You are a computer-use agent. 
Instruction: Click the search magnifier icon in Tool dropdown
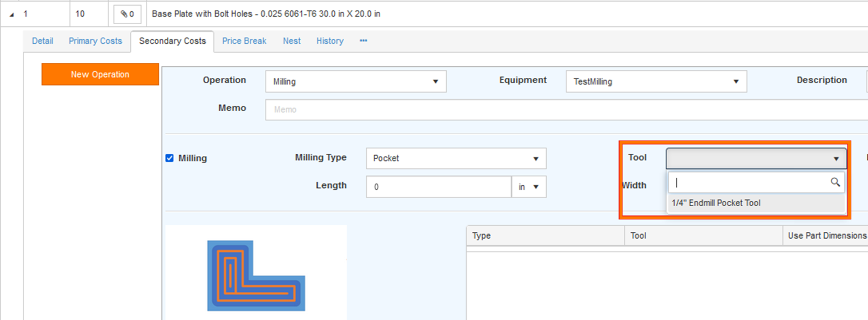coord(835,182)
